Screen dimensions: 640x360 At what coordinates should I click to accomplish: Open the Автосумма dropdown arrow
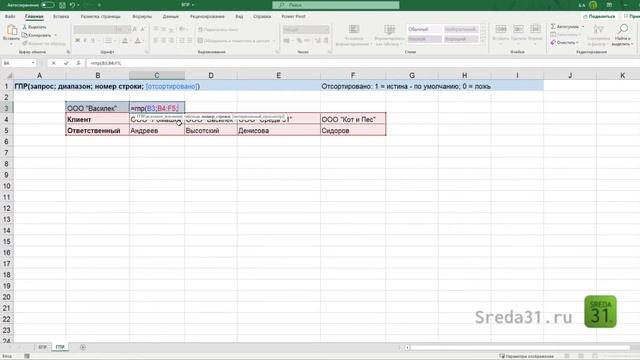[x=583, y=27]
